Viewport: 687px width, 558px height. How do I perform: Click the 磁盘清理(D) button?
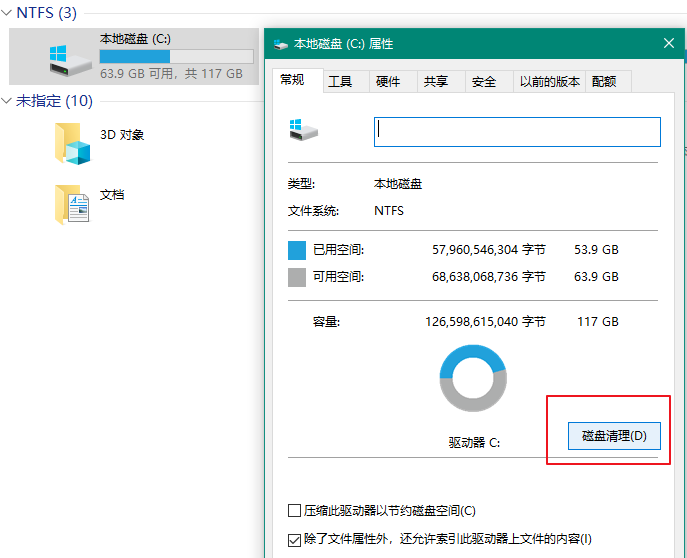coord(614,436)
